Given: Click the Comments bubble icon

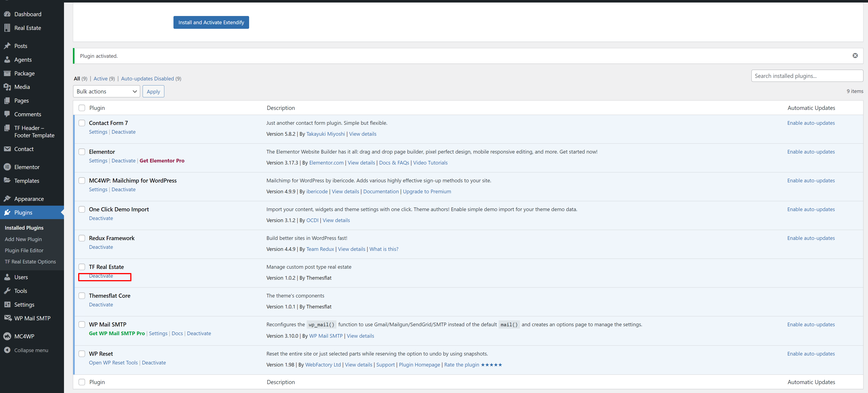Looking at the screenshot, I should pyautogui.click(x=7, y=114).
